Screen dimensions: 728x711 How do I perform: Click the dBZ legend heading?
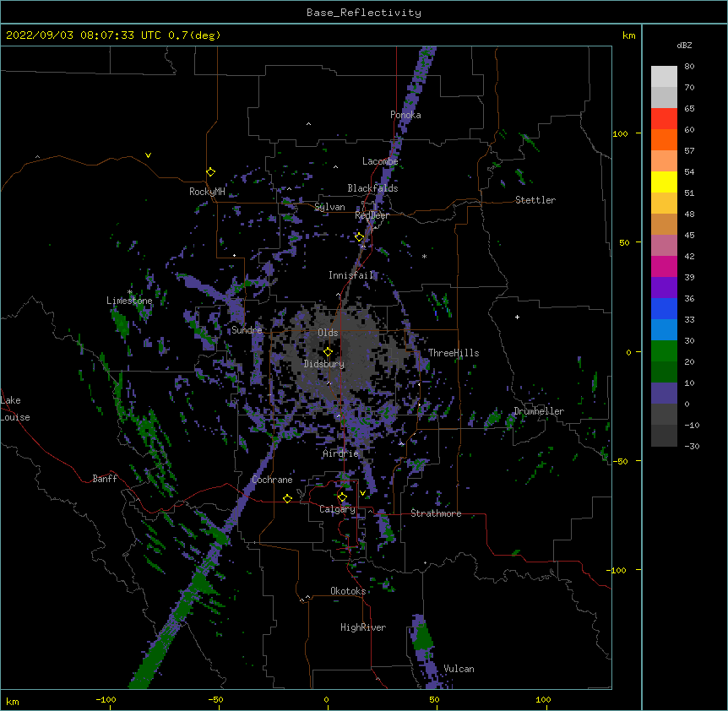pos(684,45)
